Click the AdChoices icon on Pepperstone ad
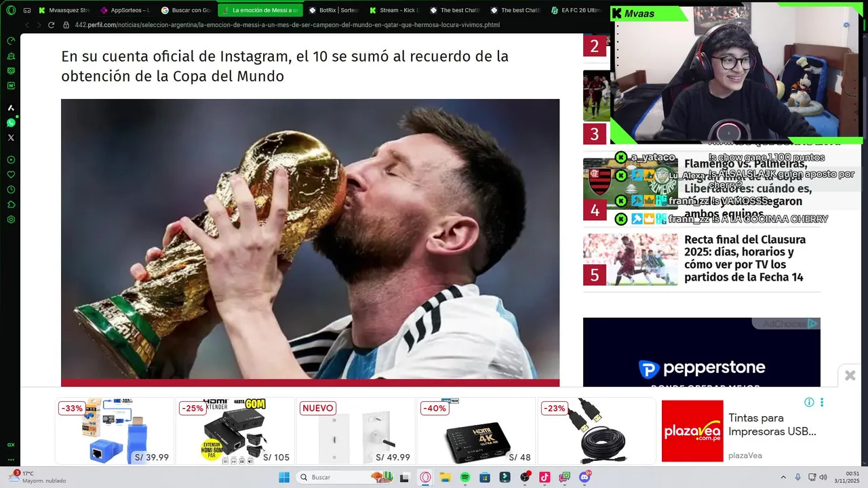This screenshot has height=488, width=868. [812, 324]
